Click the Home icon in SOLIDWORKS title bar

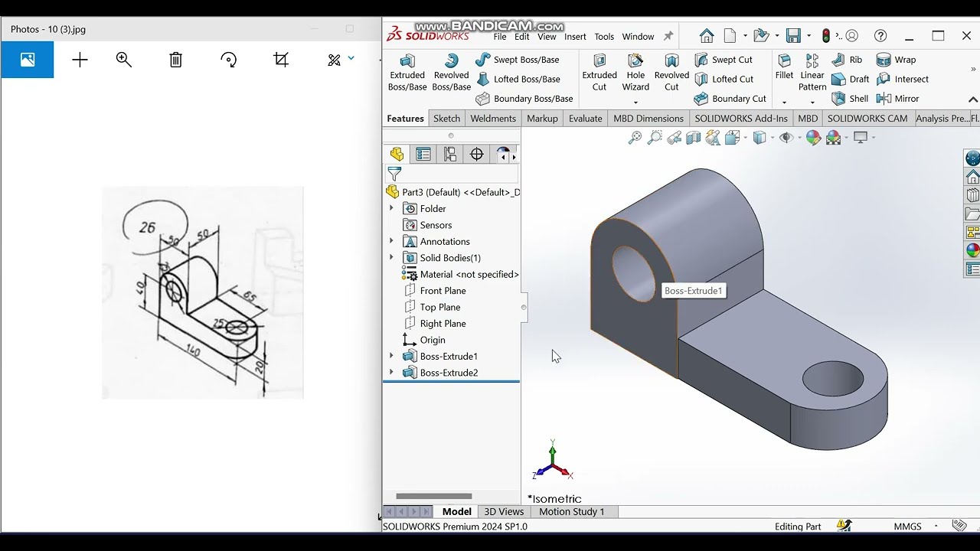click(x=707, y=36)
